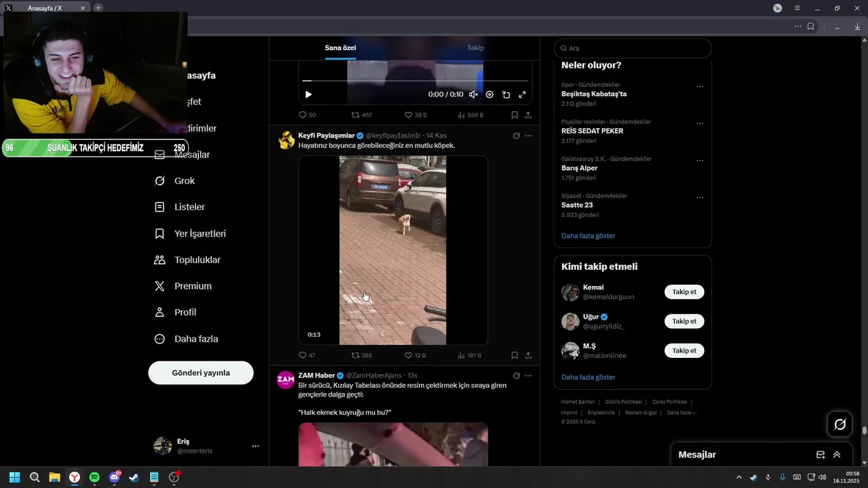The height and width of the screenshot is (488, 868).
Task: Open Topluluklar communities page
Action: (x=188, y=260)
